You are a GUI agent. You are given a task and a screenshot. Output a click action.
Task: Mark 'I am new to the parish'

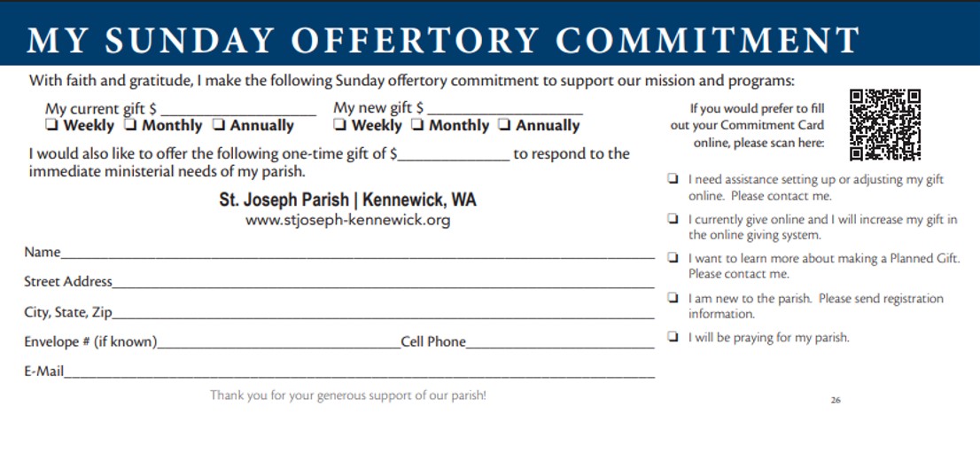click(x=673, y=298)
